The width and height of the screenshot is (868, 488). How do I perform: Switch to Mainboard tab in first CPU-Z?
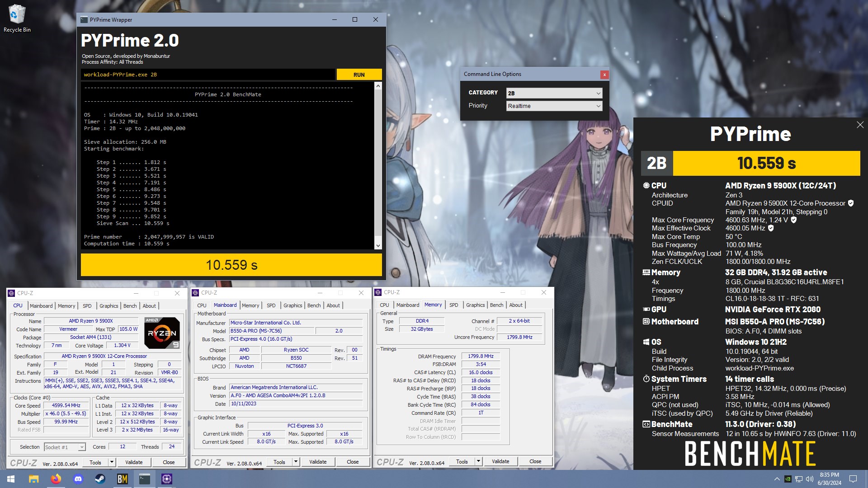[41, 306]
